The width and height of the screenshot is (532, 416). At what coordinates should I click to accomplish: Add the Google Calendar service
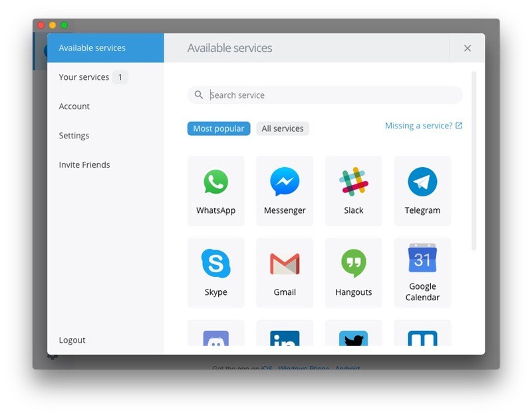coord(422,273)
